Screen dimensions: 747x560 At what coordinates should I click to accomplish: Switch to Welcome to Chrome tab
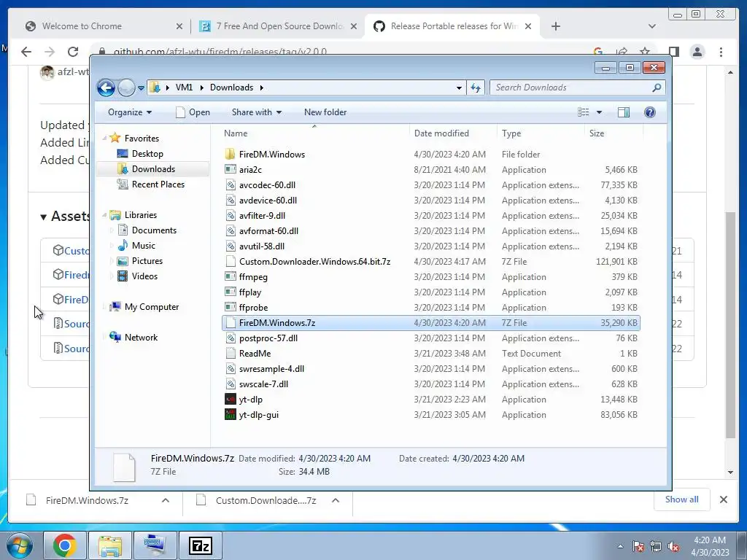(103, 26)
